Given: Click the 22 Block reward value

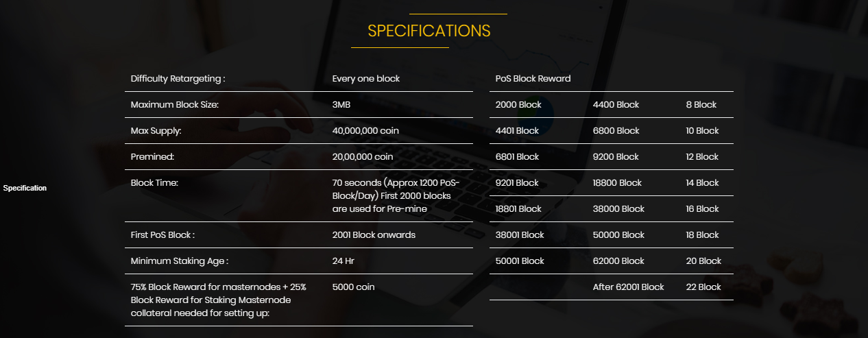Looking at the screenshot, I should 703,287.
